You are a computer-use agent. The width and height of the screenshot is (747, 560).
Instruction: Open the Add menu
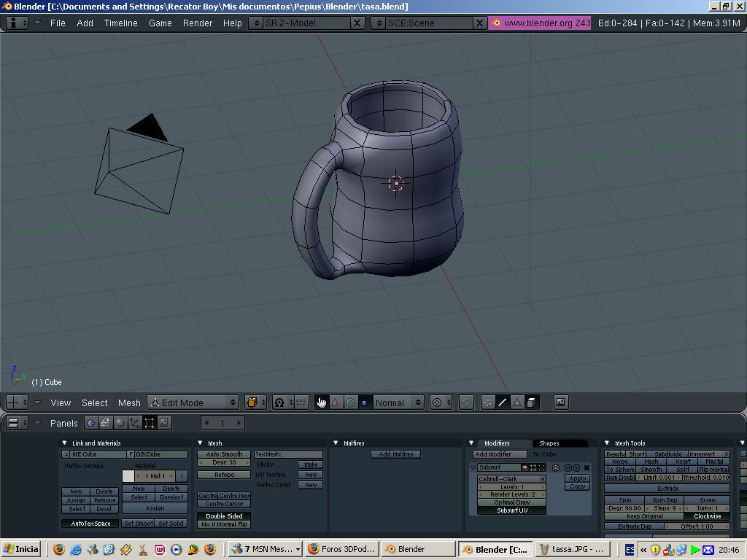[x=85, y=23]
